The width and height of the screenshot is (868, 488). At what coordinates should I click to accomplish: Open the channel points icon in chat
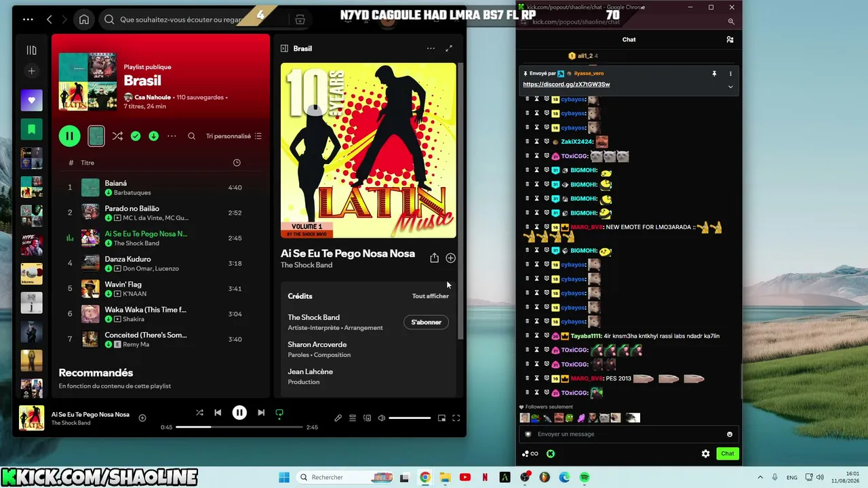530,453
